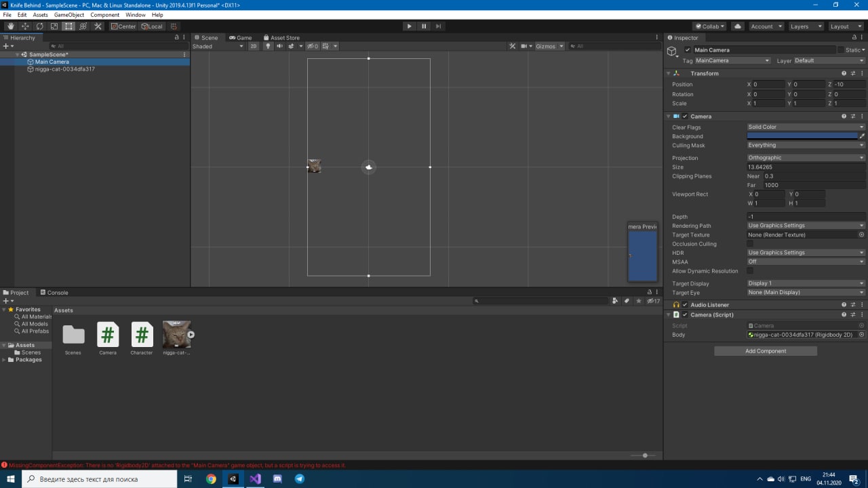Image resolution: width=868 pixels, height=488 pixels.
Task: Switch to the Console tab
Action: pyautogui.click(x=53, y=293)
